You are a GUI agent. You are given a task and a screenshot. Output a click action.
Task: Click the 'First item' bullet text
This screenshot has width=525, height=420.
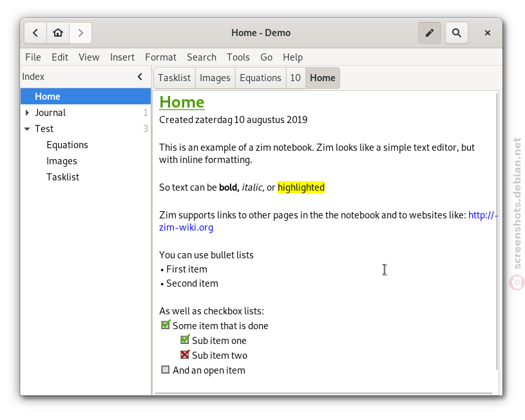[187, 269]
